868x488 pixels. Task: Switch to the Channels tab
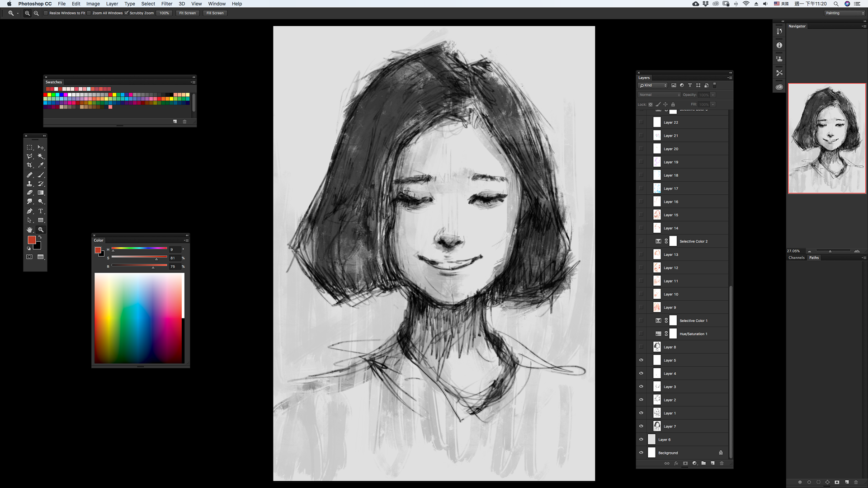click(x=796, y=258)
